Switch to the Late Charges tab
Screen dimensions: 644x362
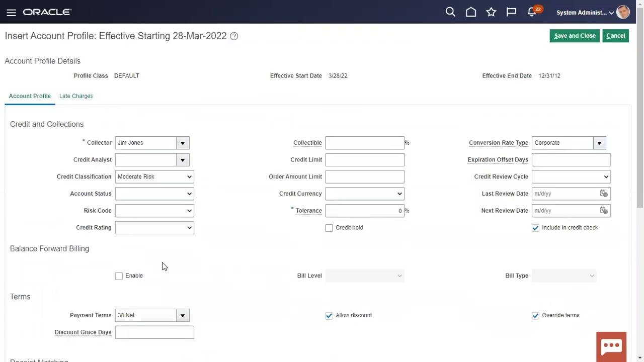[76, 96]
